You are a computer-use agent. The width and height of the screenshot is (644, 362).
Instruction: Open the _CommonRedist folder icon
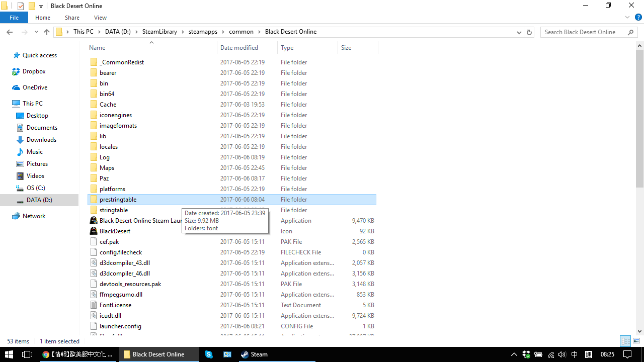[x=94, y=62]
